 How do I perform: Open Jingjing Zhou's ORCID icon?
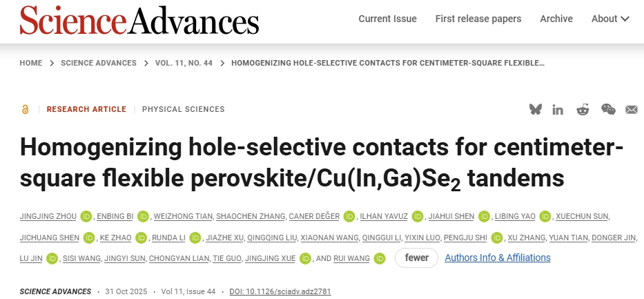[86, 216]
